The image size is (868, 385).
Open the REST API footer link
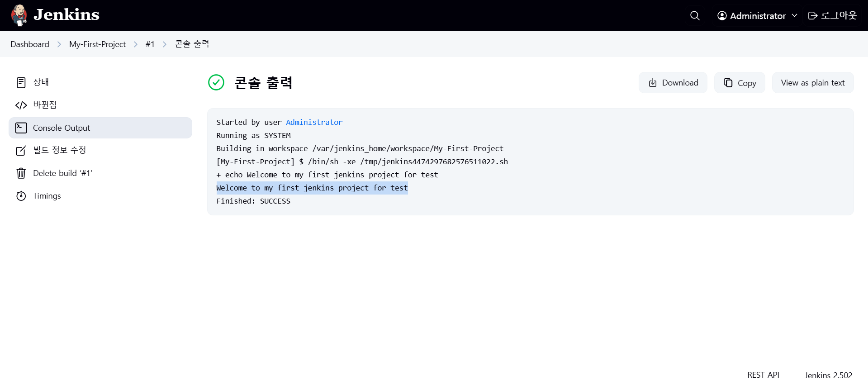[763, 375]
